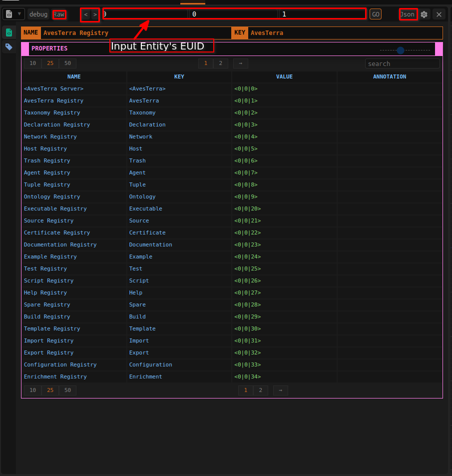Screen dimensions: 452x476
Task: Focus the middle EUID field showing 0
Action: coord(233,14)
